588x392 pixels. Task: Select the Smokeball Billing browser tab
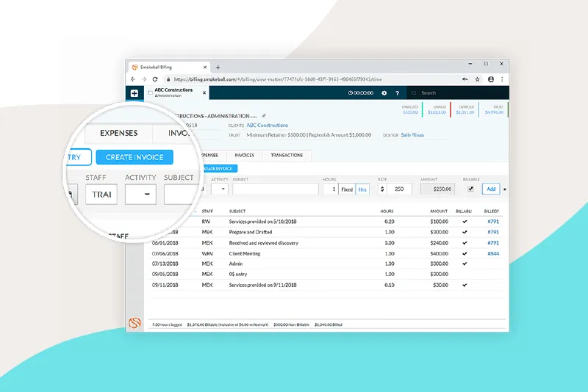(170, 68)
